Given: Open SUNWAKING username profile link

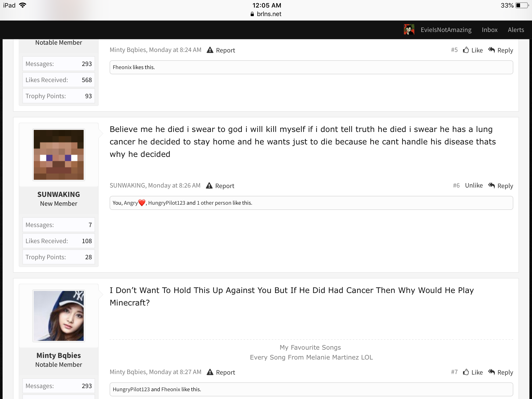Looking at the screenshot, I should click(59, 194).
